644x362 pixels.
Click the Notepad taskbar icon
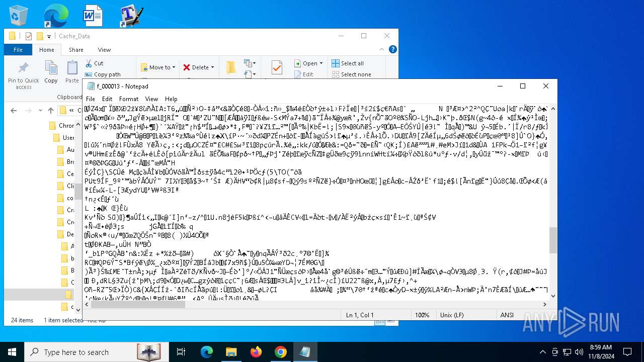click(x=305, y=352)
